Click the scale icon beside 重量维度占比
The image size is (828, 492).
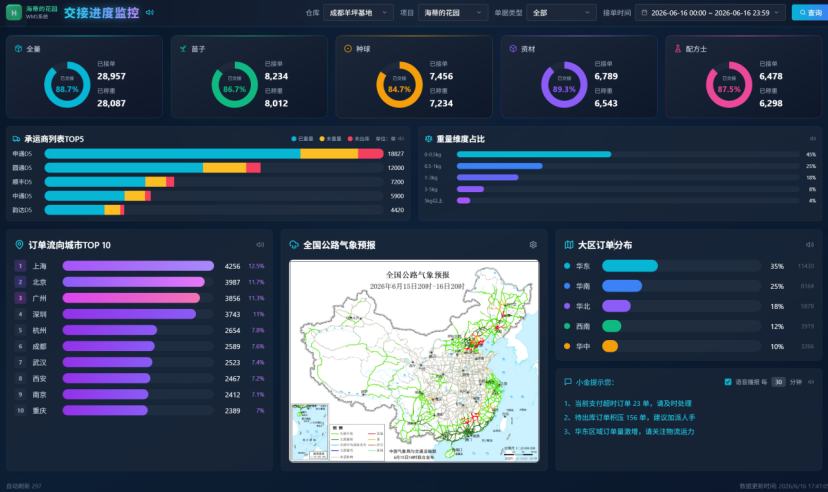(428, 139)
